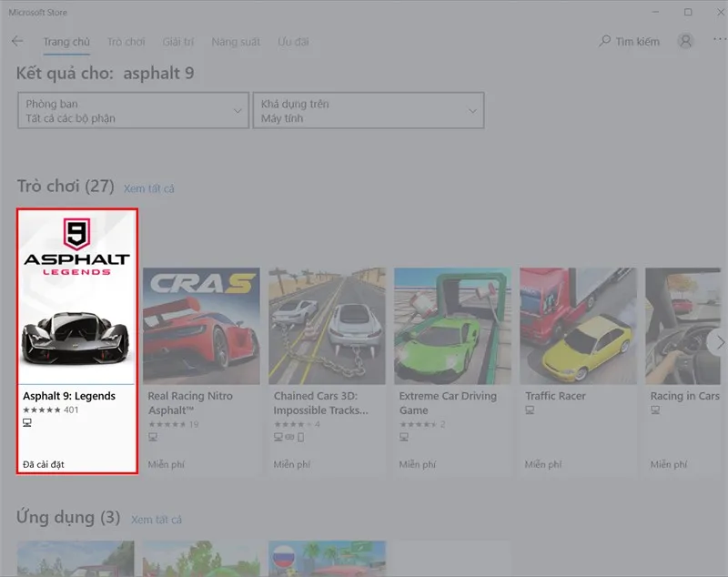Click the back arrow icon
The width and height of the screenshot is (728, 577).
[17, 42]
